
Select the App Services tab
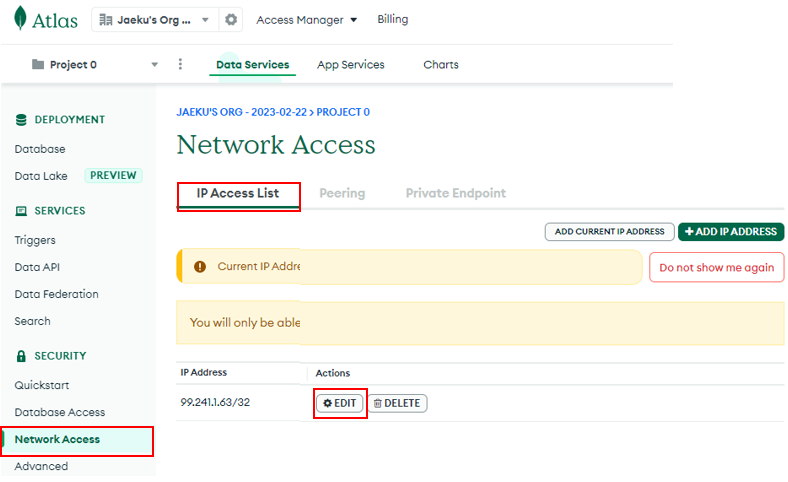click(x=351, y=64)
